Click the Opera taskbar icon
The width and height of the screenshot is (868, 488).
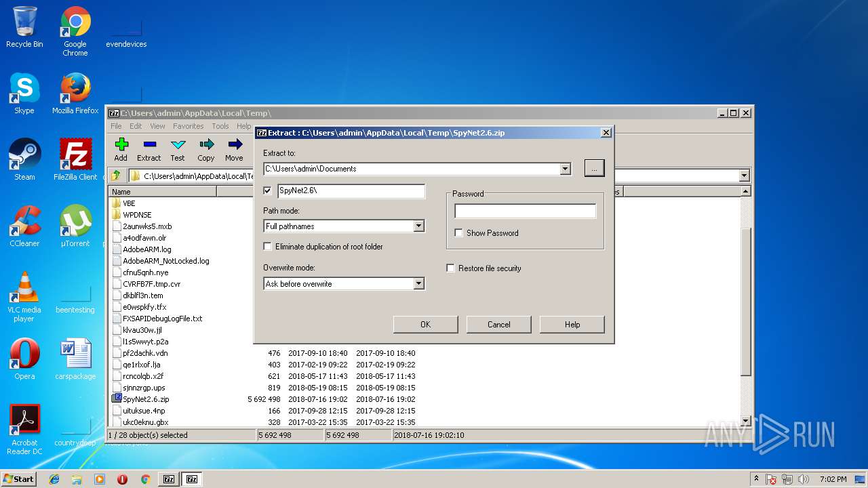tap(123, 479)
